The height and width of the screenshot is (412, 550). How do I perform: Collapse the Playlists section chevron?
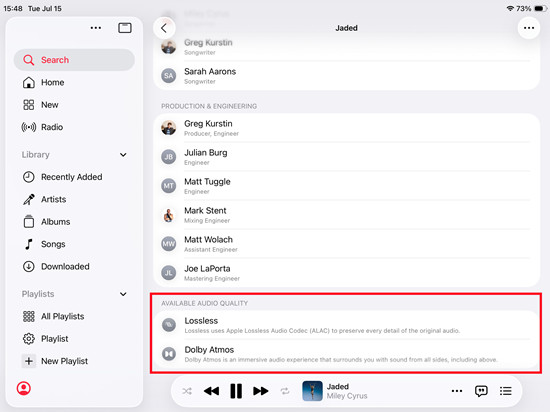[x=123, y=294]
